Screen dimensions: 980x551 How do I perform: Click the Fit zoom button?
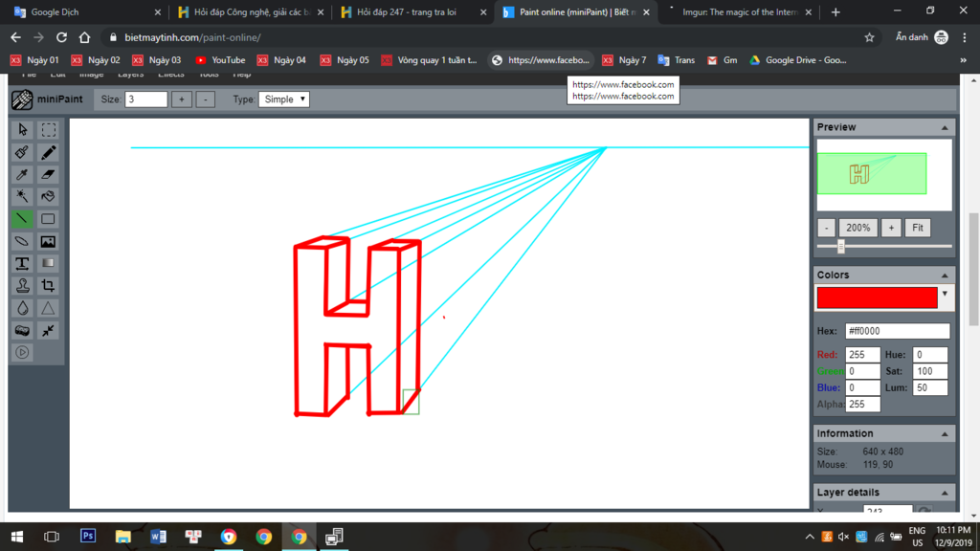pos(918,228)
